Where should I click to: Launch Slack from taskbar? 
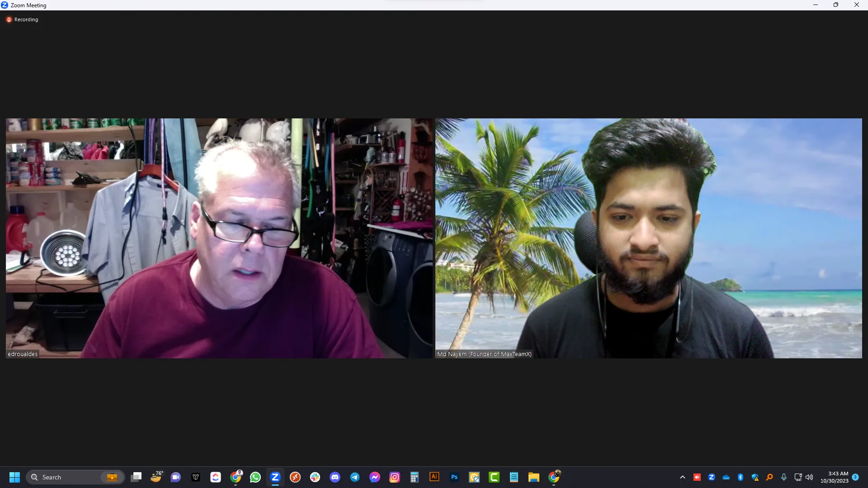click(315, 477)
